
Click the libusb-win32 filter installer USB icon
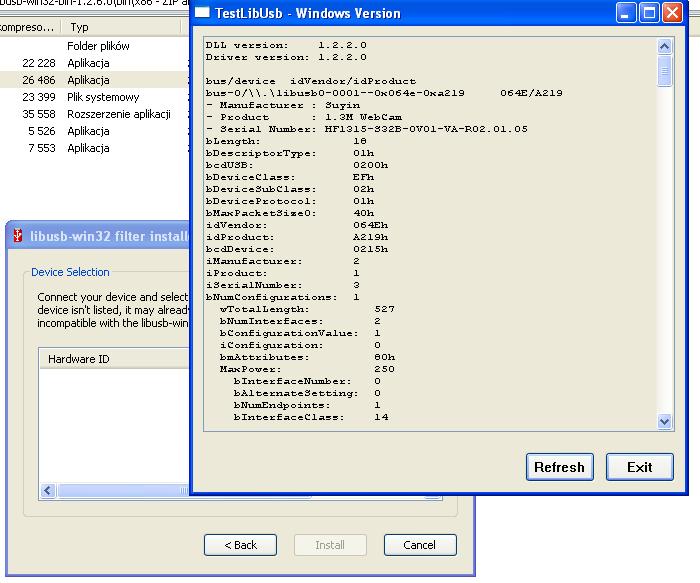click(x=17, y=235)
